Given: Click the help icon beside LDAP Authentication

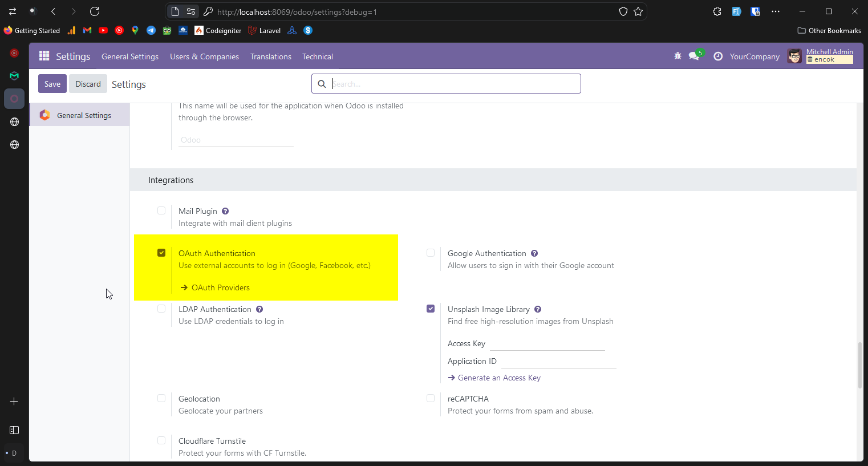Looking at the screenshot, I should [x=259, y=309].
